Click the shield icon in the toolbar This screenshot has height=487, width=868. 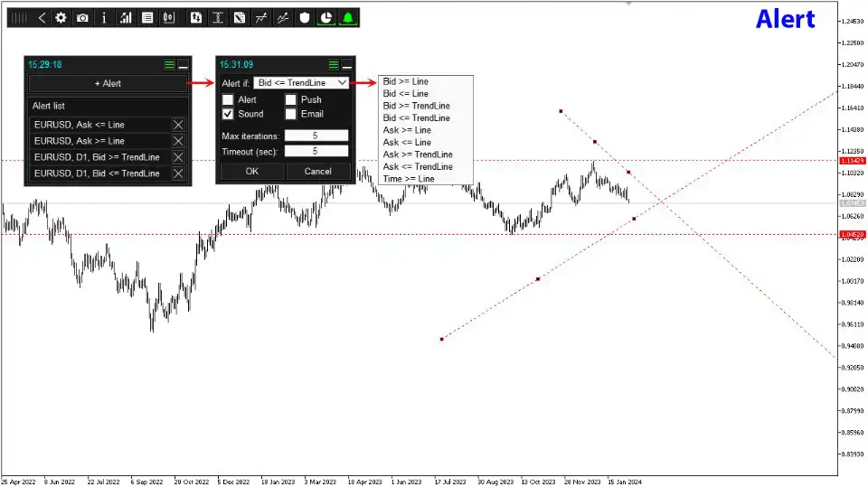coord(305,17)
